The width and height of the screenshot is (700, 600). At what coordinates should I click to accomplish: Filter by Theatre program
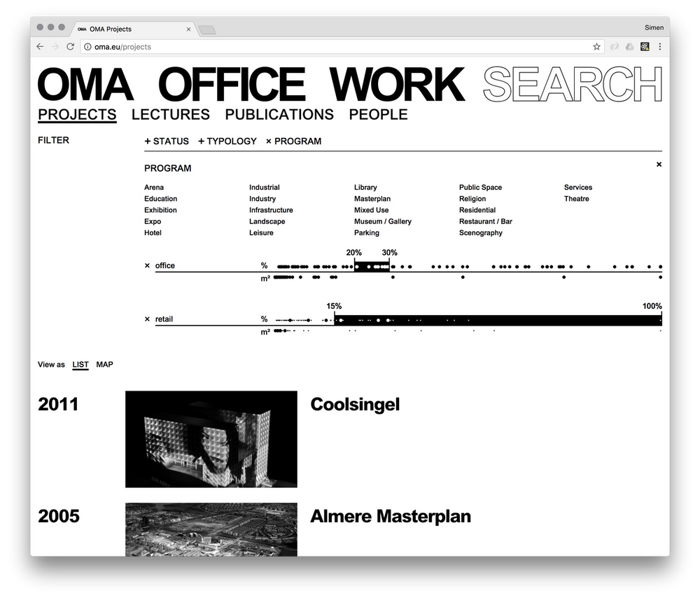(x=576, y=199)
